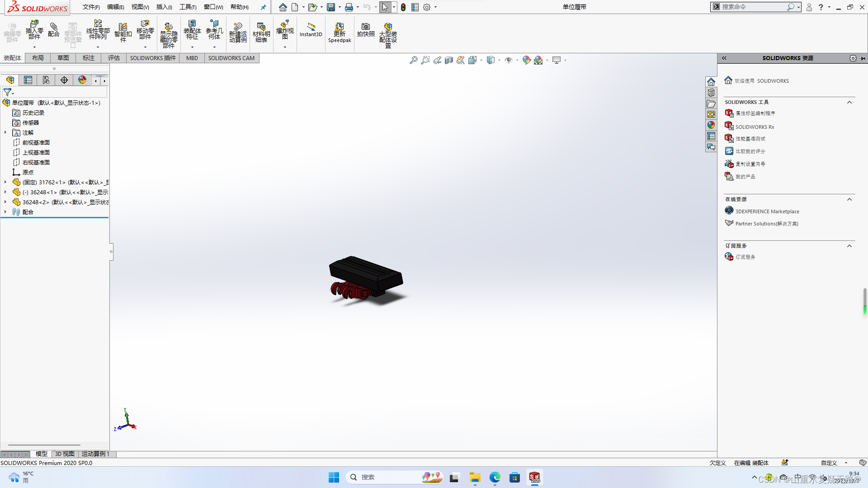Image resolution: width=868 pixels, height=488 pixels.
Task: Open the display style dropdown arrow
Action: (500, 60)
